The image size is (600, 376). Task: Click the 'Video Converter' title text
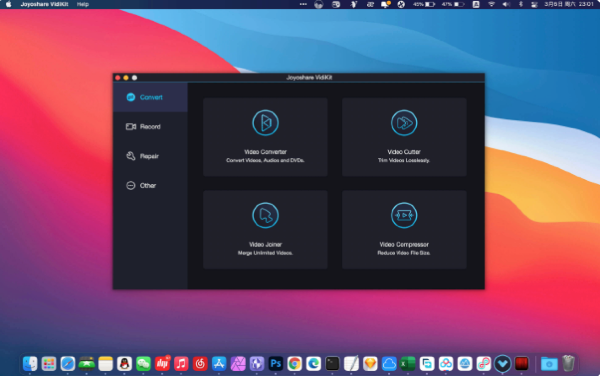pos(265,152)
